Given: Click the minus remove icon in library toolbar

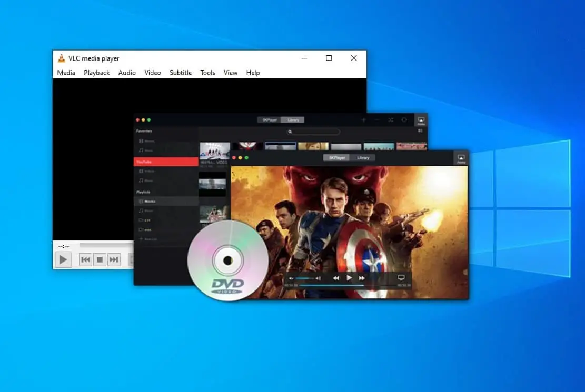Looking at the screenshot, I should pos(377,120).
